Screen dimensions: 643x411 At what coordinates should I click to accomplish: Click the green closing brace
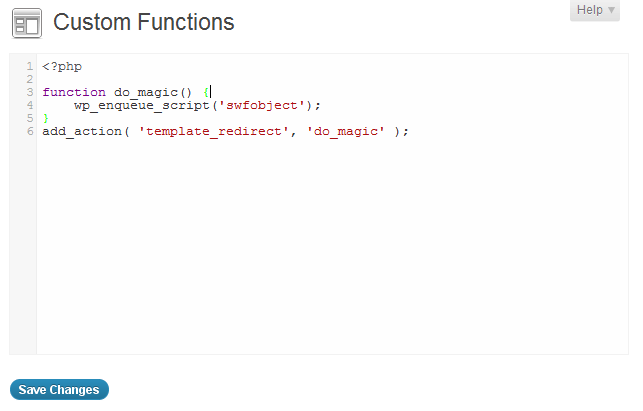coord(46,119)
